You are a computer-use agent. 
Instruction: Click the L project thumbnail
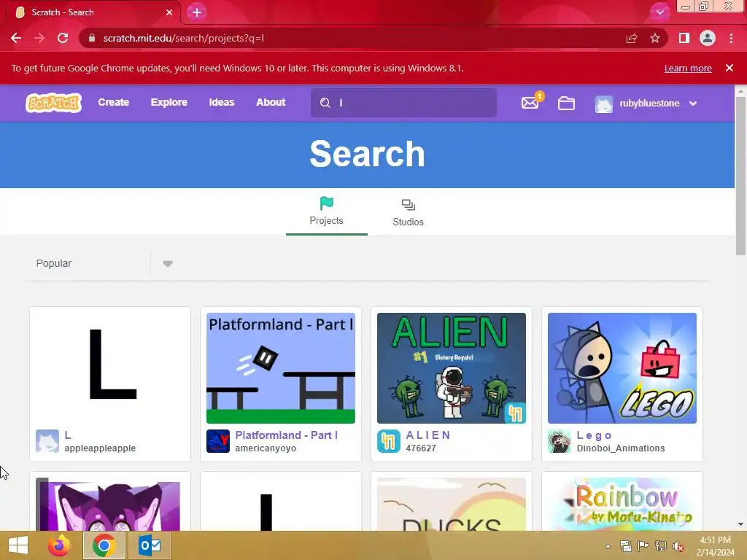click(110, 368)
